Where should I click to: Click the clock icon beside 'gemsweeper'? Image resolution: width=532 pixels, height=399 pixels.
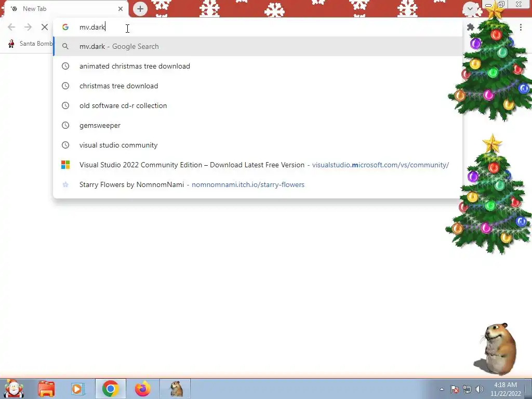coord(65,125)
